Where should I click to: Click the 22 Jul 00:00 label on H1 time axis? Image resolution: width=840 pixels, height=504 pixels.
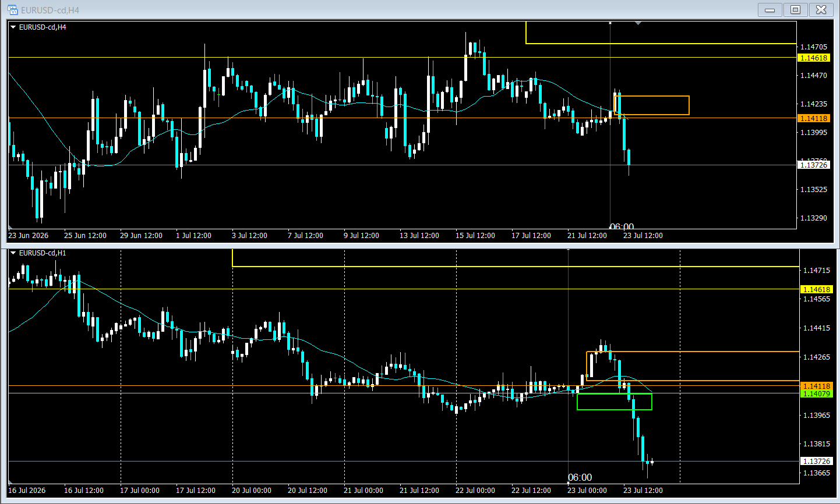tap(475, 491)
